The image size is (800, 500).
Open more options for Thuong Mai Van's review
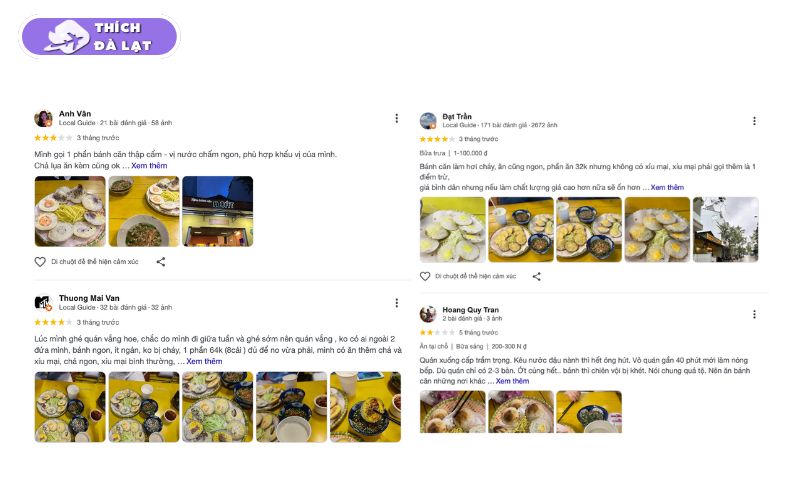click(x=396, y=303)
